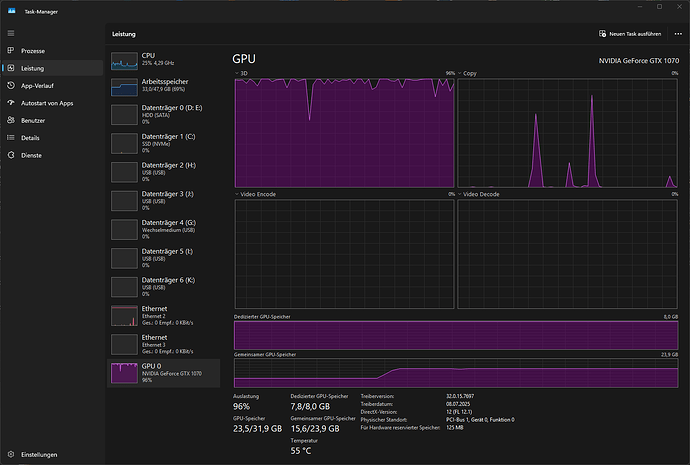The width and height of the screenshot is (690, 465).
Task: Click the Details list icon
Action: tap(11, 138)
